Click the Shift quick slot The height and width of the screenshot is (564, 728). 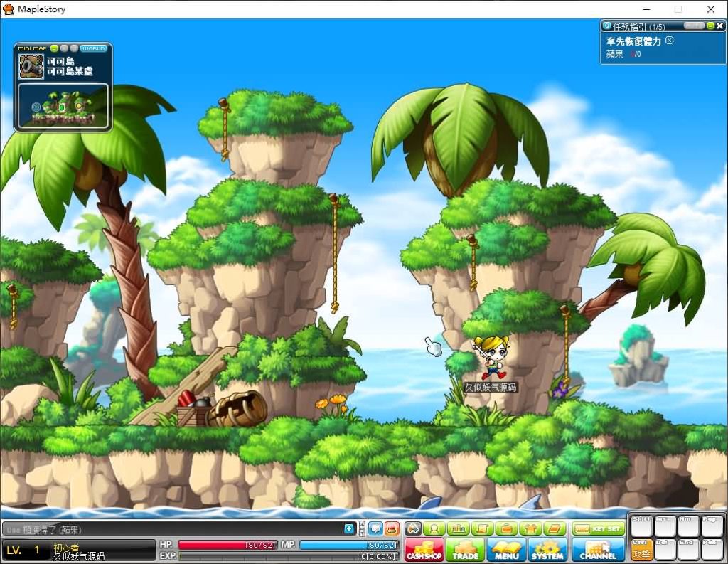pyautogui.click(x=641, y=526)
